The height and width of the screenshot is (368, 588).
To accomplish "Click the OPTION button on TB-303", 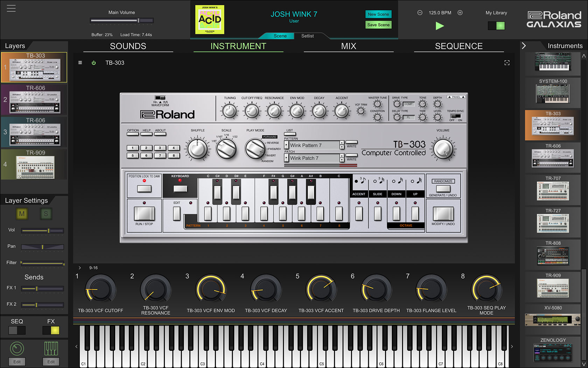I will (x=133, y=134).
